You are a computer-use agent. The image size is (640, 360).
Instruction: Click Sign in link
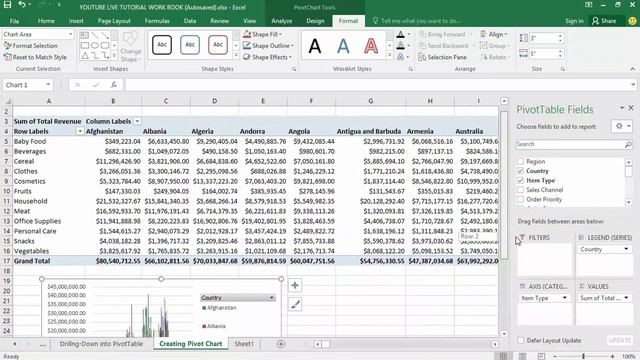pos(574,21)
